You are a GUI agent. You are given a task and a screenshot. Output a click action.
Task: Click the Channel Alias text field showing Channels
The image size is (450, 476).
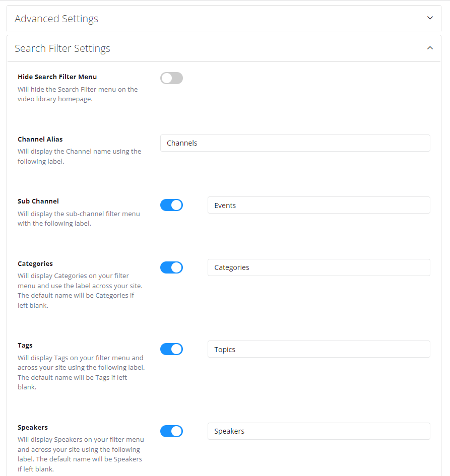tap(295, 143)
